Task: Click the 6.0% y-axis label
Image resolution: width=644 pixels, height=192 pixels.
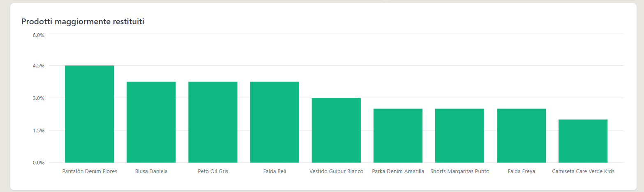Action: click(x=38, y=35)
